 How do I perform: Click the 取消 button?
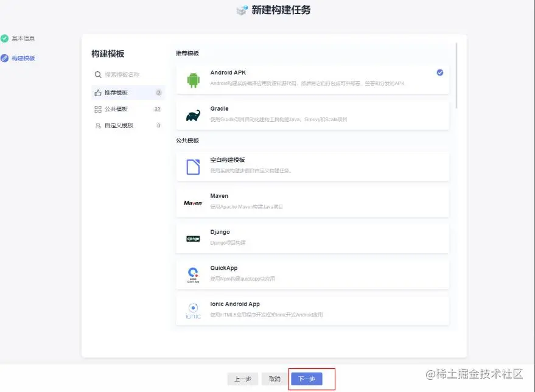point(274,379)
